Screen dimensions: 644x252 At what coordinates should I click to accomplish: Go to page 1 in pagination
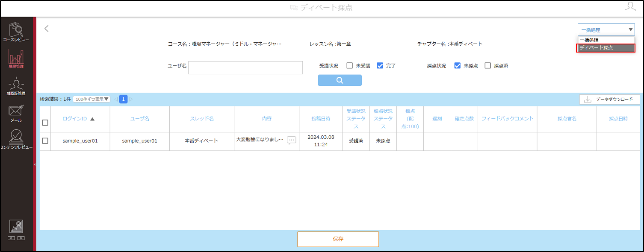(x=123, y=99)
